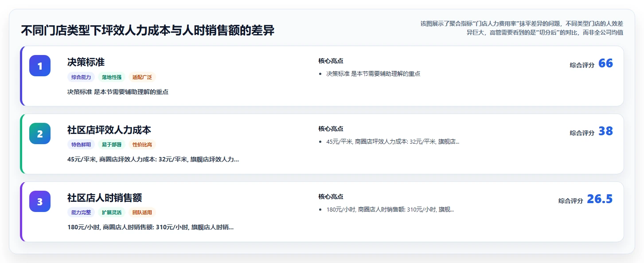Click bullet text 决策标准 是本节需要辅助理解的重点
The image size is (644, 263).
tap(373, 74)
